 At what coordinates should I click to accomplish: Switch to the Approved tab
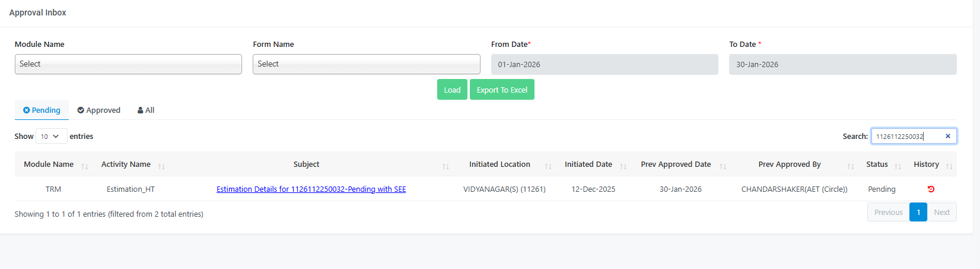[x=99, y=110]
